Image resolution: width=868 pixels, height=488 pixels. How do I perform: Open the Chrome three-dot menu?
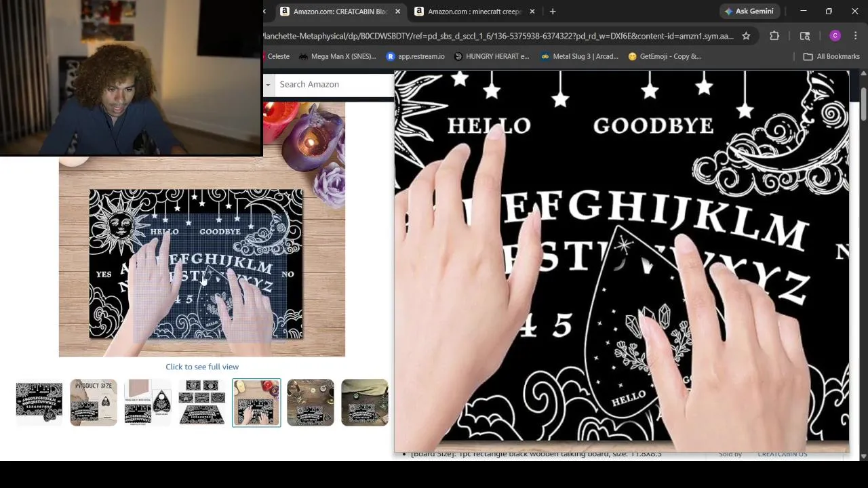pyautogui.click(x=856, y=36)
